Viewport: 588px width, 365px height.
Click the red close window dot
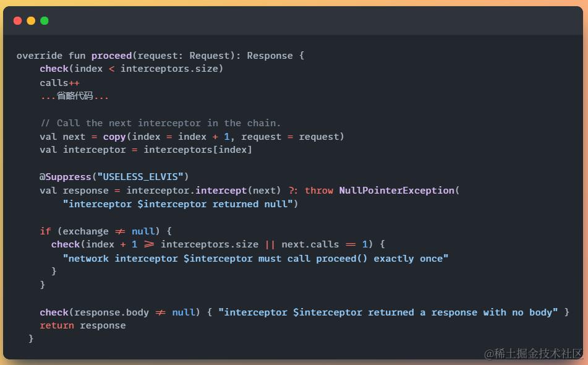point(18,20)
